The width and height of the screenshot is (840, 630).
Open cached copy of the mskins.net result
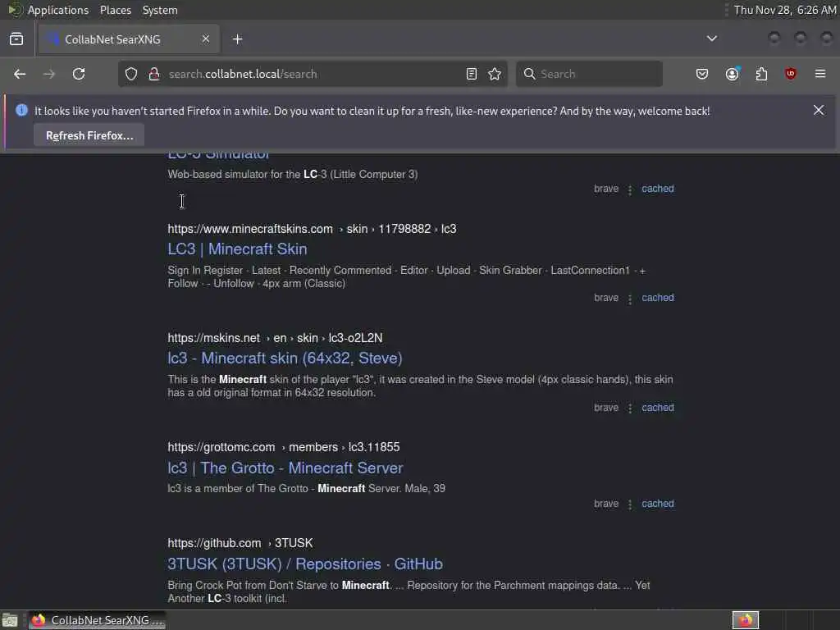click(x=658, y=408)
